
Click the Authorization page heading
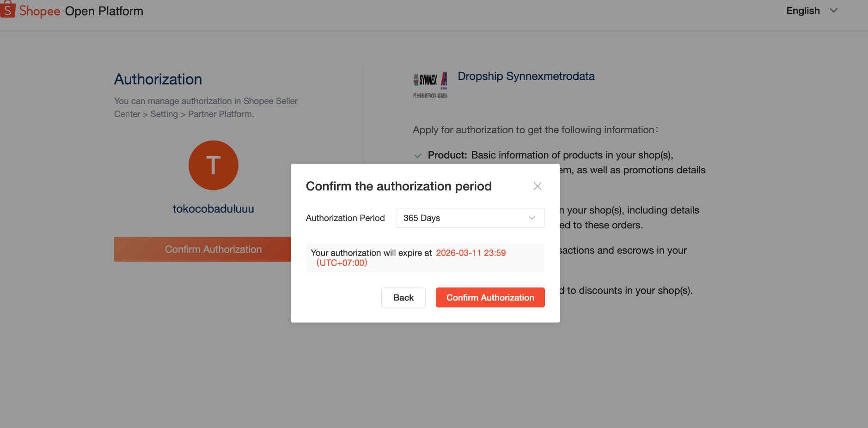tap(158, 79)
